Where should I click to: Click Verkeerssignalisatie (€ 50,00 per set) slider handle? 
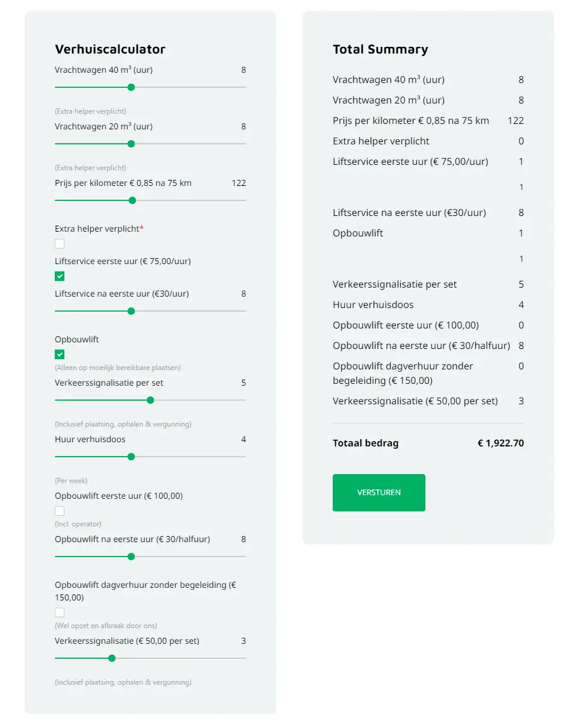tap(112, 658)
